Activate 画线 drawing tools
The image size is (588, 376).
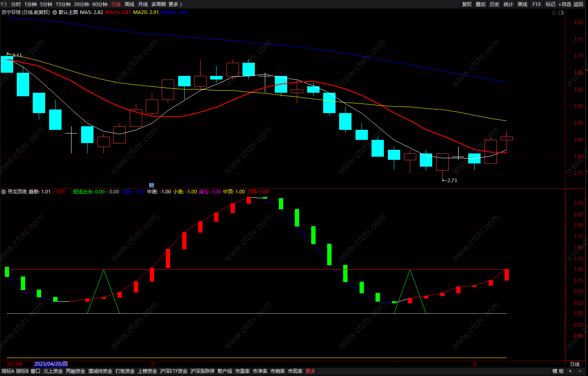point(522,4)
